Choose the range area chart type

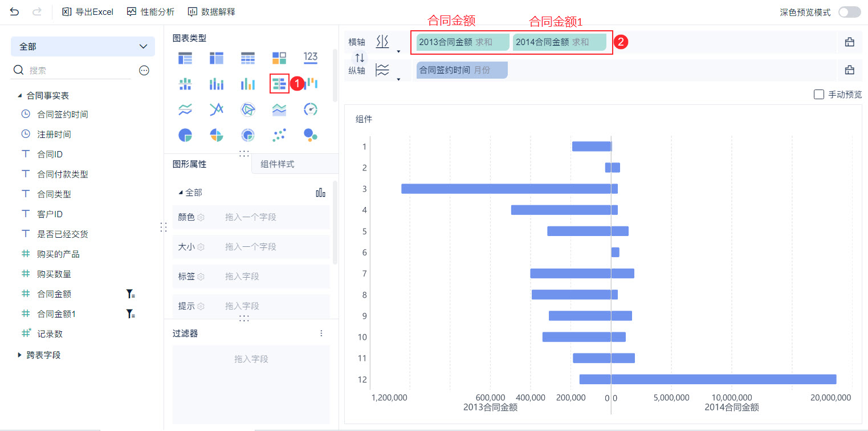coord(279,109)
